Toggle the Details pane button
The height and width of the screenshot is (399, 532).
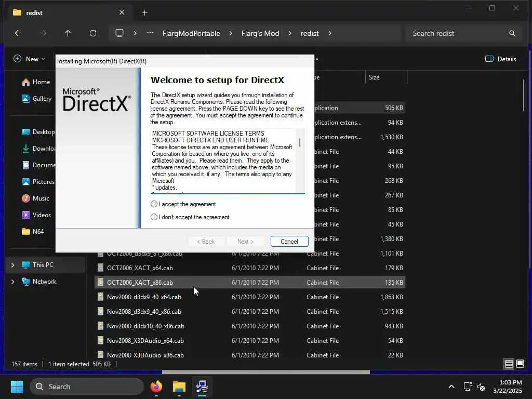point(501,59)
